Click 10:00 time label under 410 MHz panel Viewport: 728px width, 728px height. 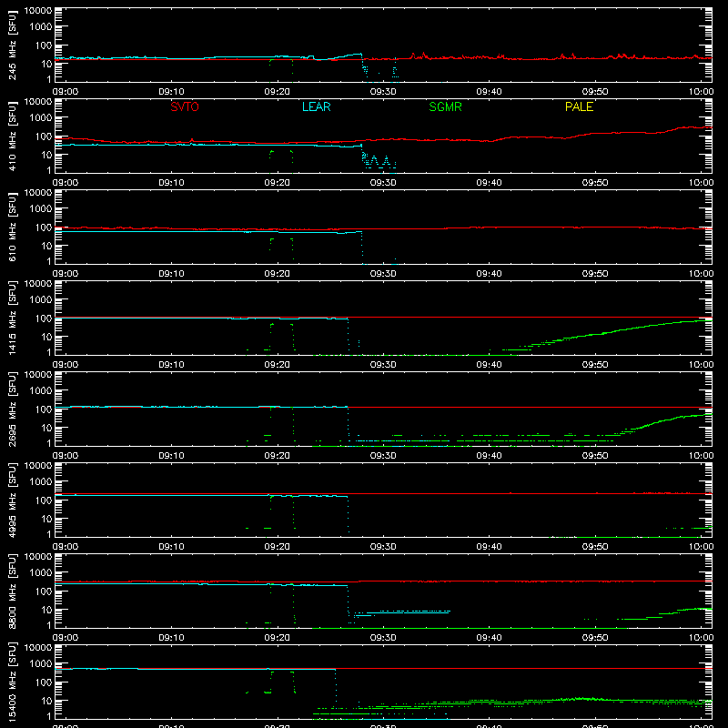701,183
